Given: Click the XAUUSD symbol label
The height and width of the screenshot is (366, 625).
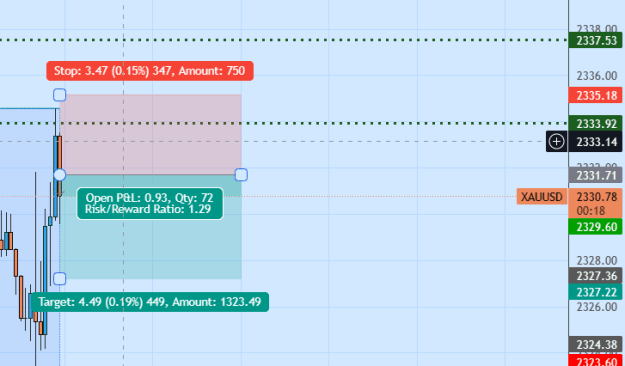Looking at the screenshot, I should (x=542, y=197).
